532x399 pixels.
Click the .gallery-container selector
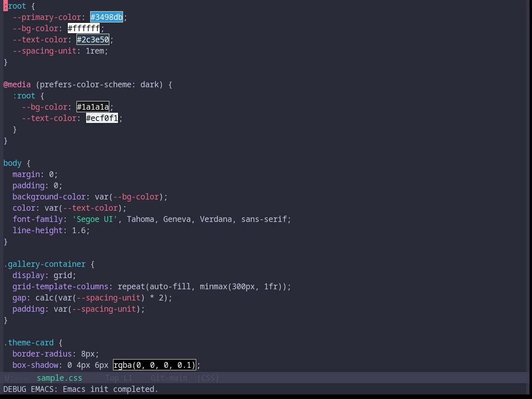(x=44, y=264)
